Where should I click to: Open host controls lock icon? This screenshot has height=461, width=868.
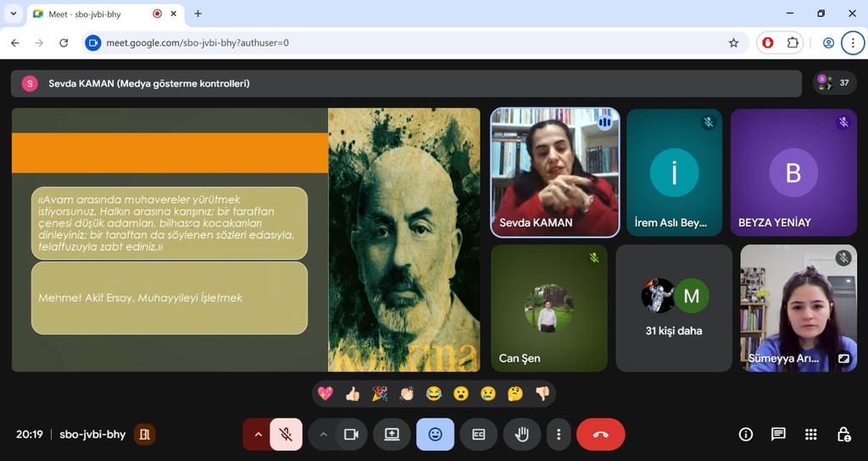point(843,435)
